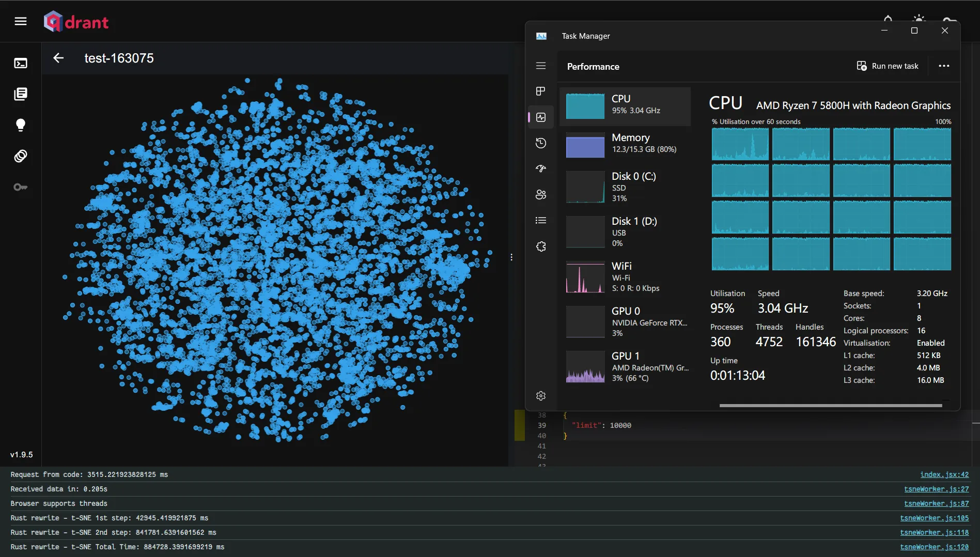The width and height of the screenshot is (980, 557).
Task: Open the Tutorial lightbulb icon
Action: [x=21, y=125]
